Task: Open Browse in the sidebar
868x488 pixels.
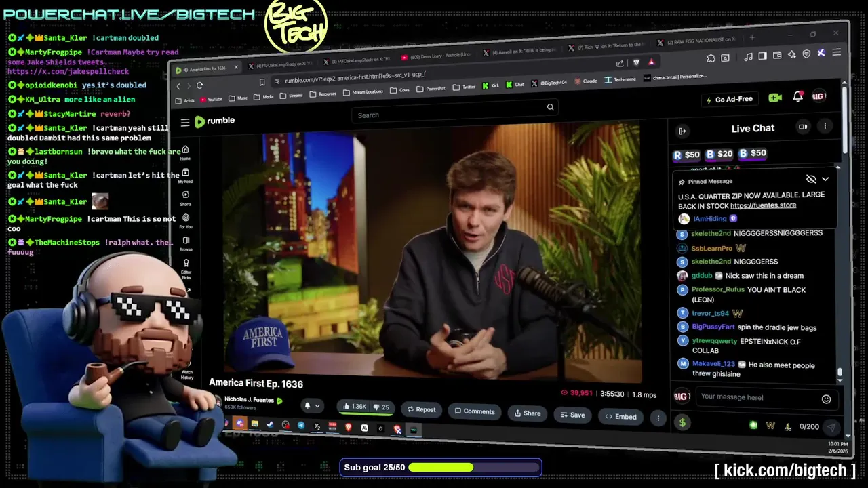Action: click(x=186, y=244)
